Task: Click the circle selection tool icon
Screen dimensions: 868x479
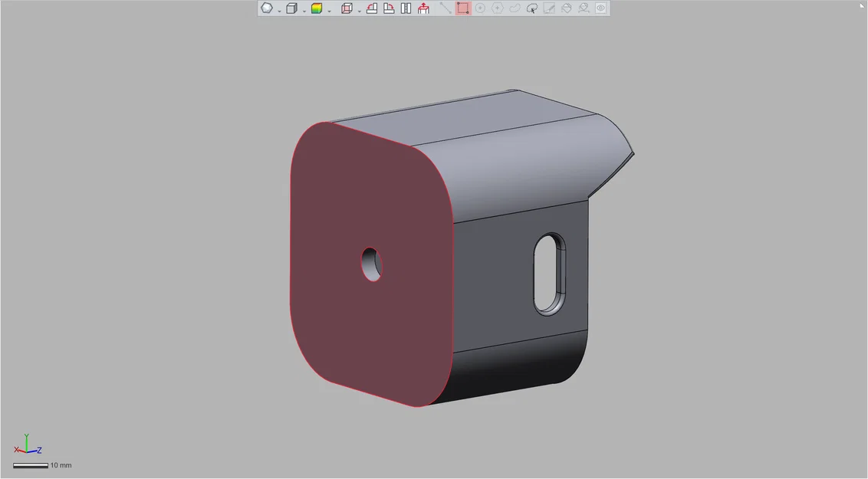Action: 480,8
